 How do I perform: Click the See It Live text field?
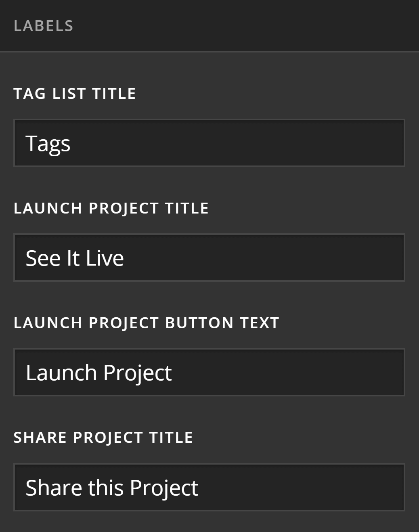209,257
